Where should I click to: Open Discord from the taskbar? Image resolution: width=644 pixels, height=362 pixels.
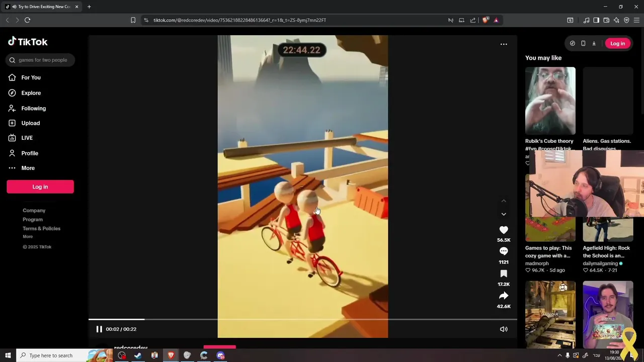click(x=220, y=355)
